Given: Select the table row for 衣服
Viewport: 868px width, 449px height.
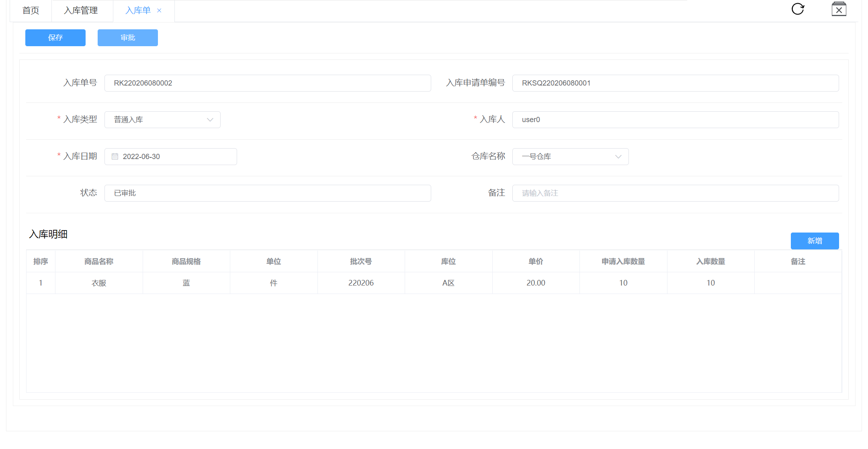Looking at the screenshot, I should [x=99, y=283].
